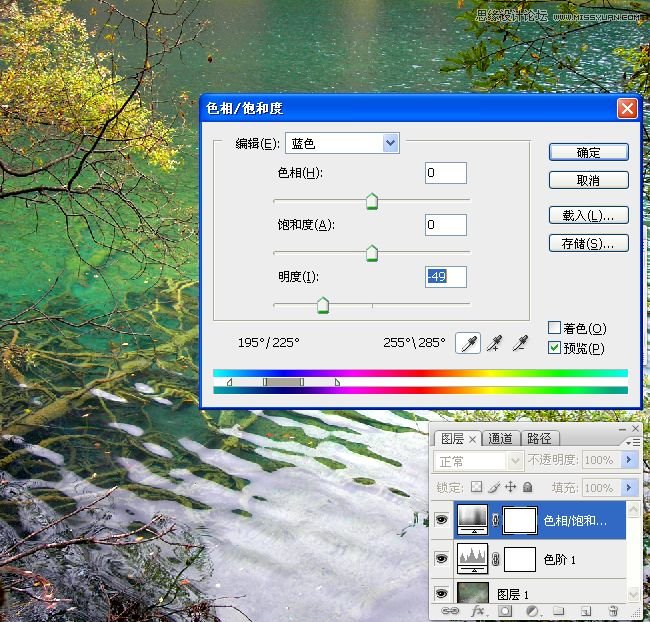Select the 色相/饱和 layer mask thumbnail
650x622 pixels.
[x=520, y=520]
